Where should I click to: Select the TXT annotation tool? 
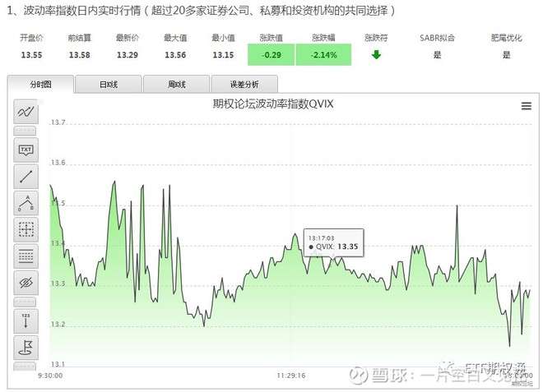coord(26,150)
